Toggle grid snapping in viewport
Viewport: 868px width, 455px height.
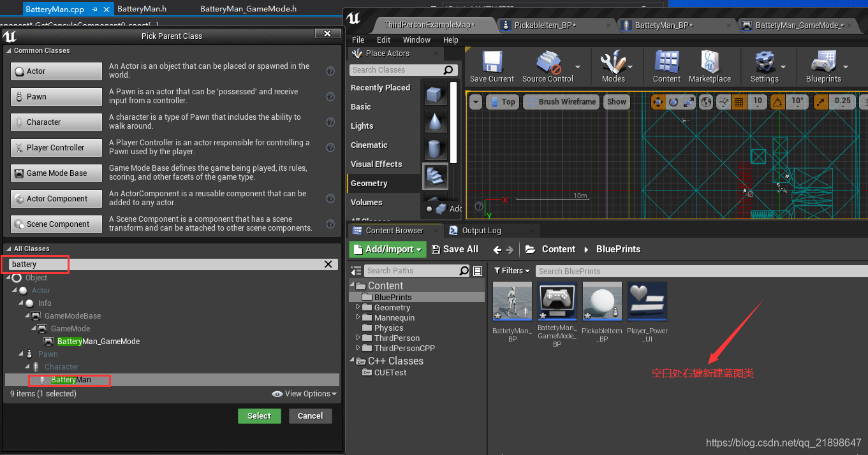click(x=739, y=101)
